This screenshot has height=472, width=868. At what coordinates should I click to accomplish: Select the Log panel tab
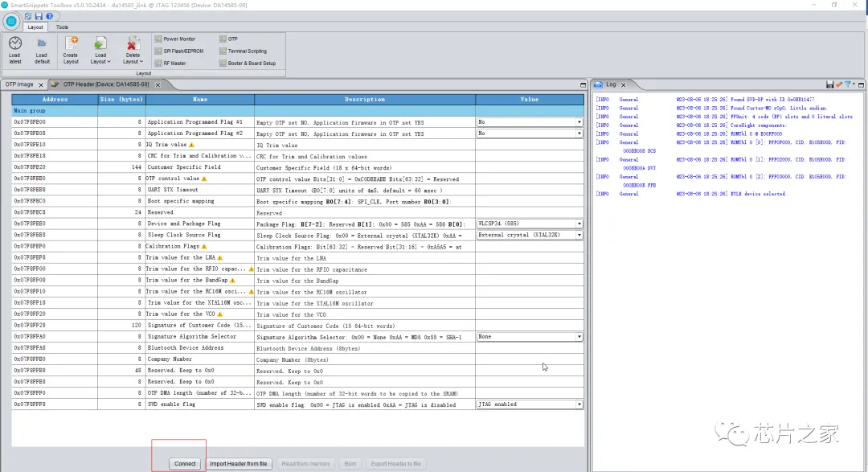pos(611,84)
